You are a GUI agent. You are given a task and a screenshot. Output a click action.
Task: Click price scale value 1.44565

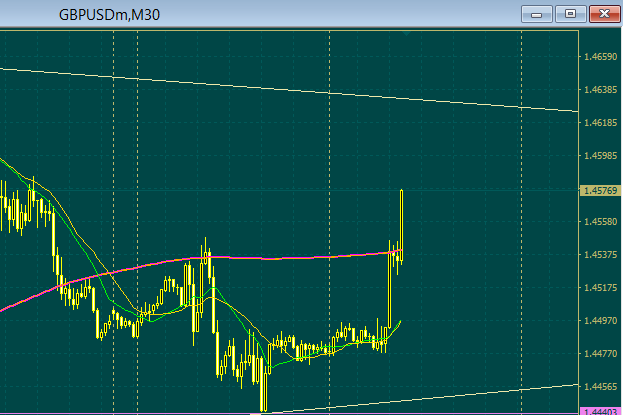(x=600, y=386)
